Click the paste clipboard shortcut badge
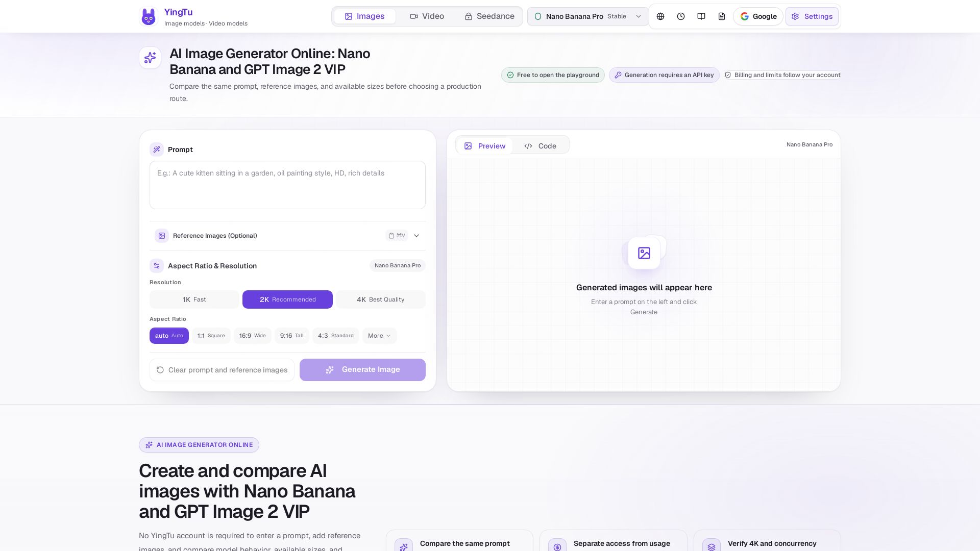The width and height of the screenshot is (980, 551). pos(397,236)
